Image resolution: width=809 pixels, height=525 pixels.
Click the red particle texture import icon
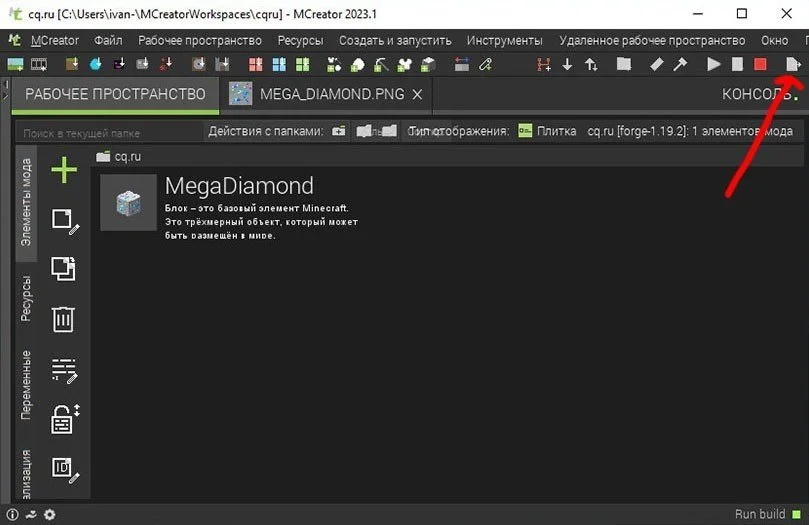(166, 64)
